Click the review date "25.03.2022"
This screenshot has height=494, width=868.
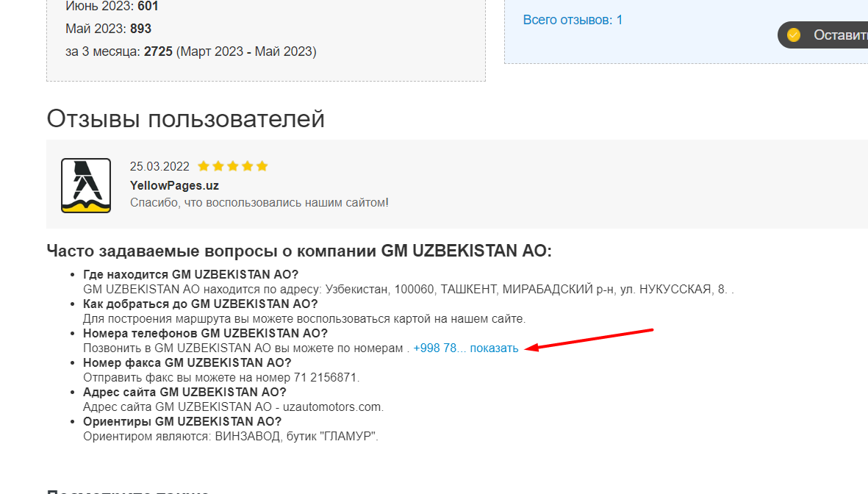tap(159, 167)
